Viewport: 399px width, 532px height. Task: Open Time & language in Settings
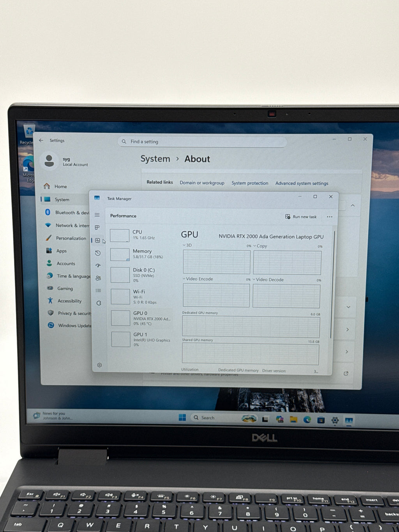[69, 276]
